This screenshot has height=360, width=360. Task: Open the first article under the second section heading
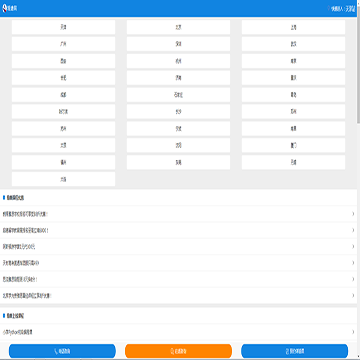point(178,332)
